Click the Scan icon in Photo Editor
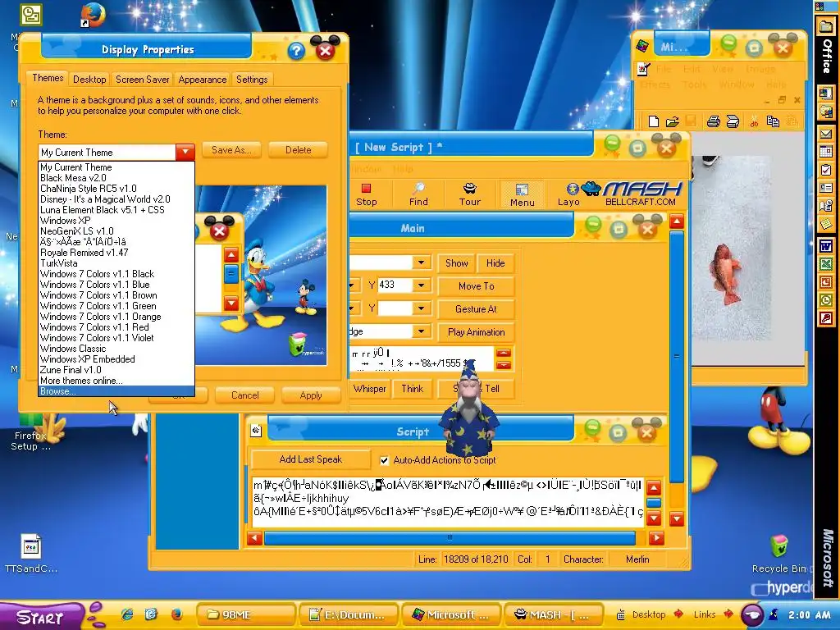The height and width of the screenshot is (630, 840). tap(733, 121)
